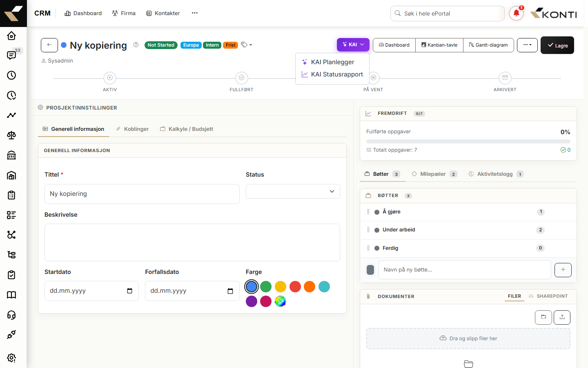This screenshot has width=588, height=368.
Task: Click the notification bell icon
Action: [516, 13]
